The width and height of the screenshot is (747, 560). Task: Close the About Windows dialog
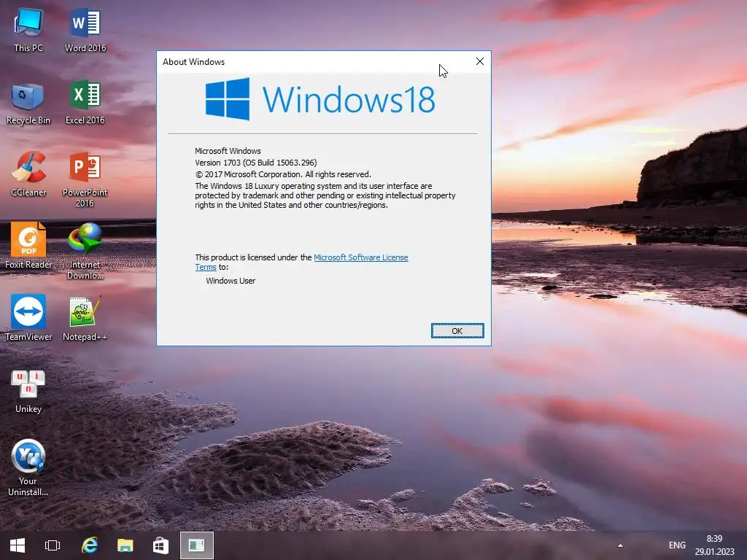pos(480,61)
